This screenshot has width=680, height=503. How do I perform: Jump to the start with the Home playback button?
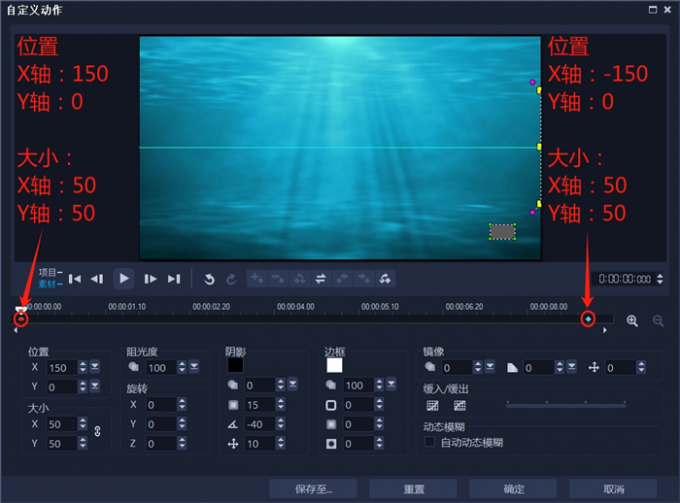[75, 279]
